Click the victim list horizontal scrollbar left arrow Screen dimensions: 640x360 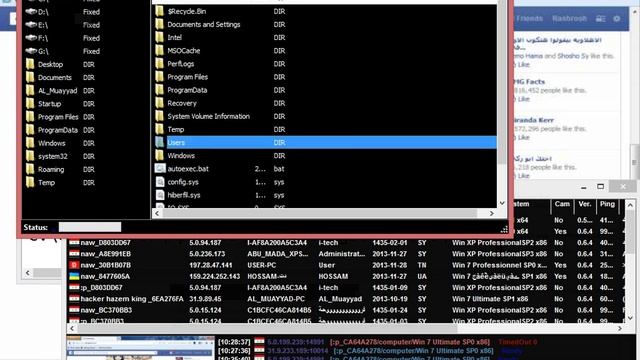point(72,328)
